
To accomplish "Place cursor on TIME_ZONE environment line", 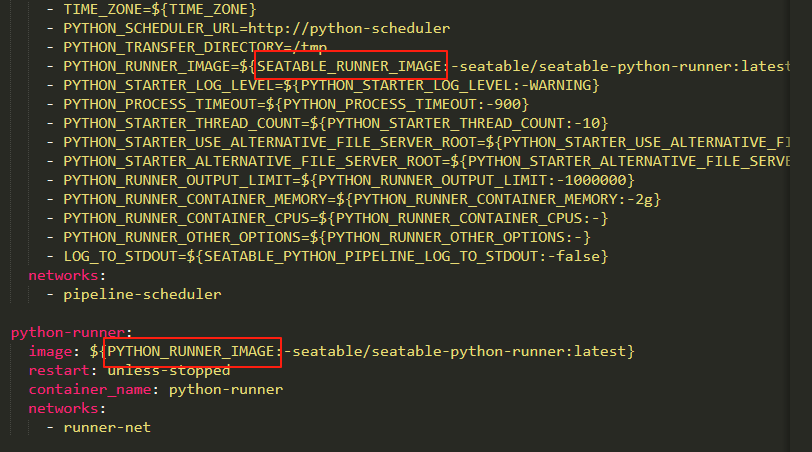I will 160,9.
